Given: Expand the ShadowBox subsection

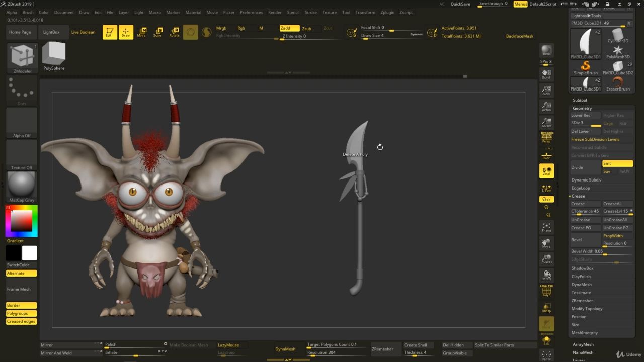Looking at the screenshot, I should click(582, 268).
